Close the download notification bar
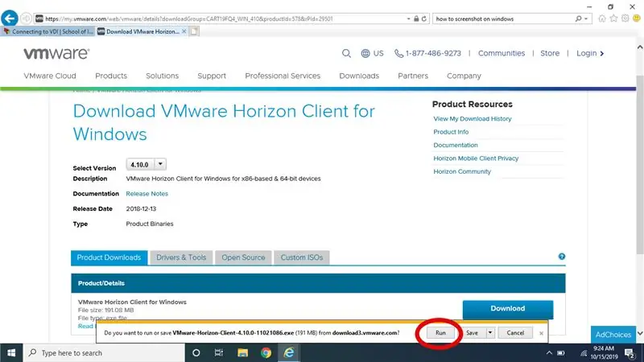This screenshot has width=644, height=362. click(x=541, y=333)
